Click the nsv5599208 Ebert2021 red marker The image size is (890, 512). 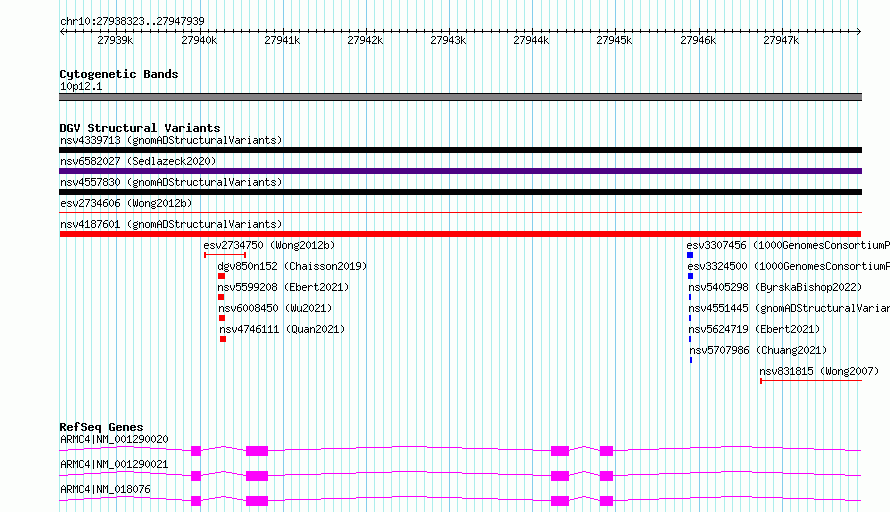pyautogui.click(x=221, y=297)
